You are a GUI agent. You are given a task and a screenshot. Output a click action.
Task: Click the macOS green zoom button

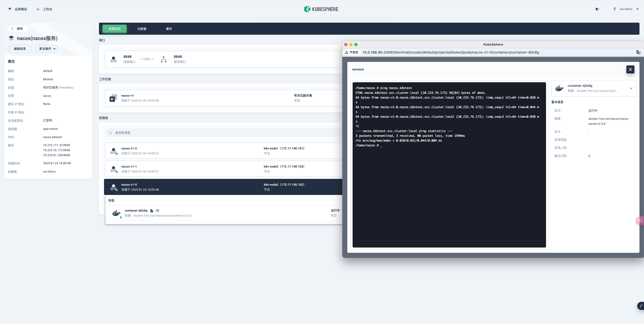click(356, 45)
